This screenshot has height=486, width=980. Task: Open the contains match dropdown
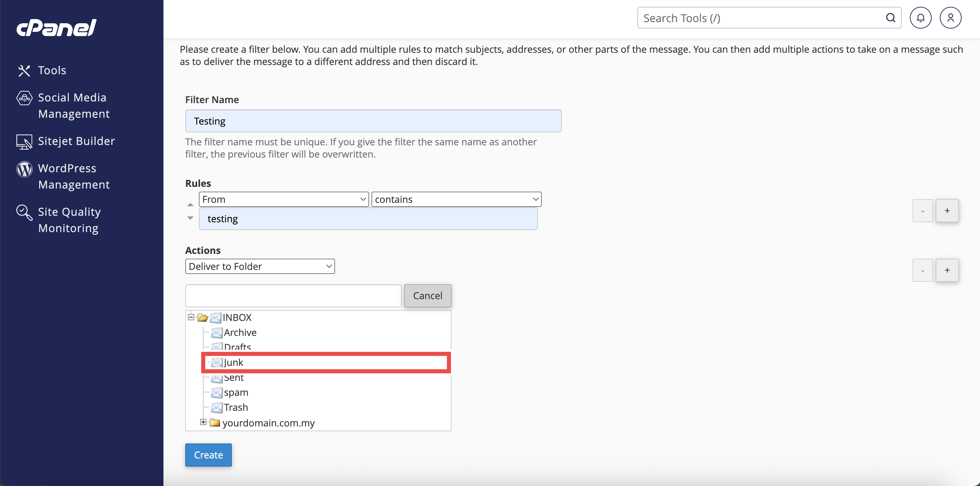[x=456, y=199]
